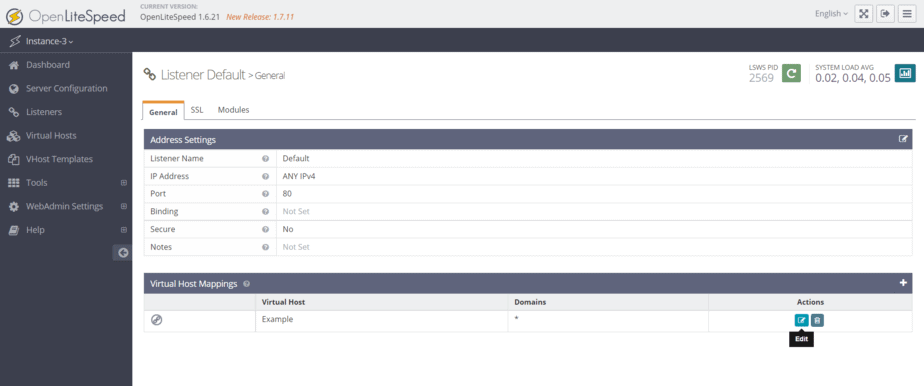The image size is (924, 386).
Task: Collapse the sidebar with the arrow button
Action: [x=123, y=252]
